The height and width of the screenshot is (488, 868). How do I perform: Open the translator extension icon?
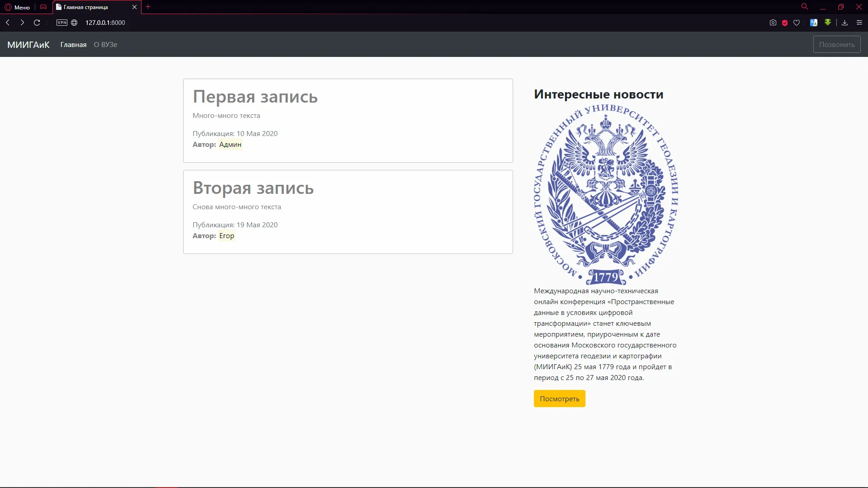pyautogui.click(x=814, y=23)
